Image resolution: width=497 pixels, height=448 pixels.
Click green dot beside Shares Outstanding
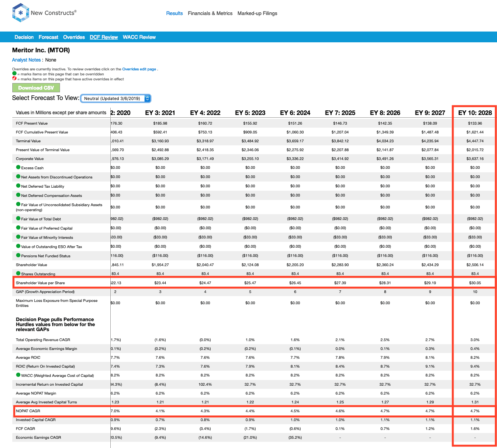click(x=18, y=273)
